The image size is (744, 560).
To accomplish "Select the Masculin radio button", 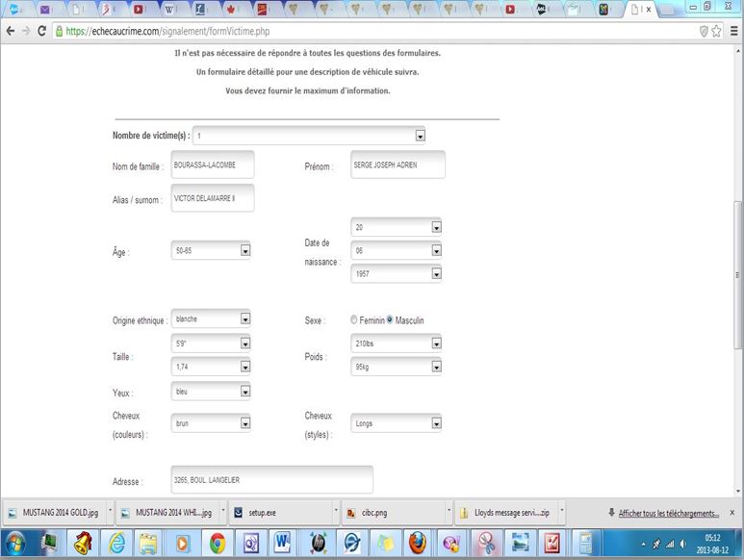I will 390,320.
